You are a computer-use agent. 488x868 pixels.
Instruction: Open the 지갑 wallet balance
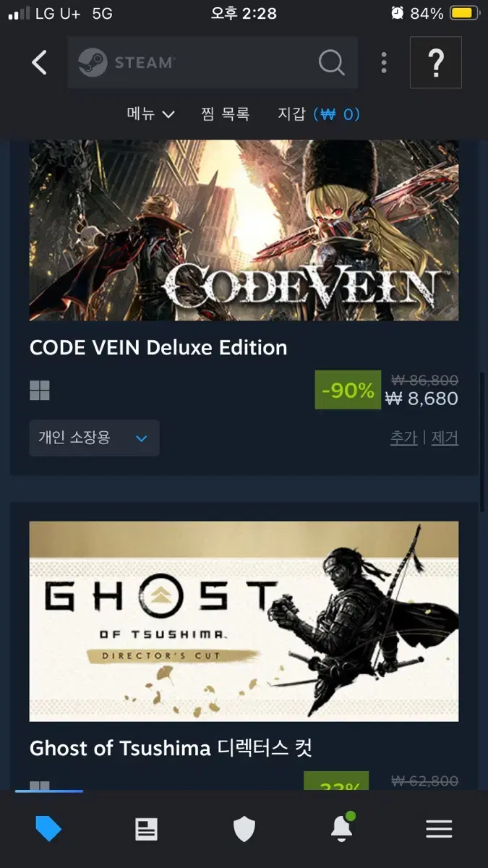click(319, 114)
